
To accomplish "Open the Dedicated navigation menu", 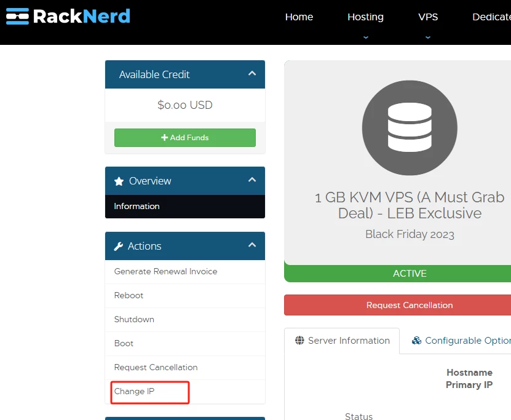I will point(491,17).
